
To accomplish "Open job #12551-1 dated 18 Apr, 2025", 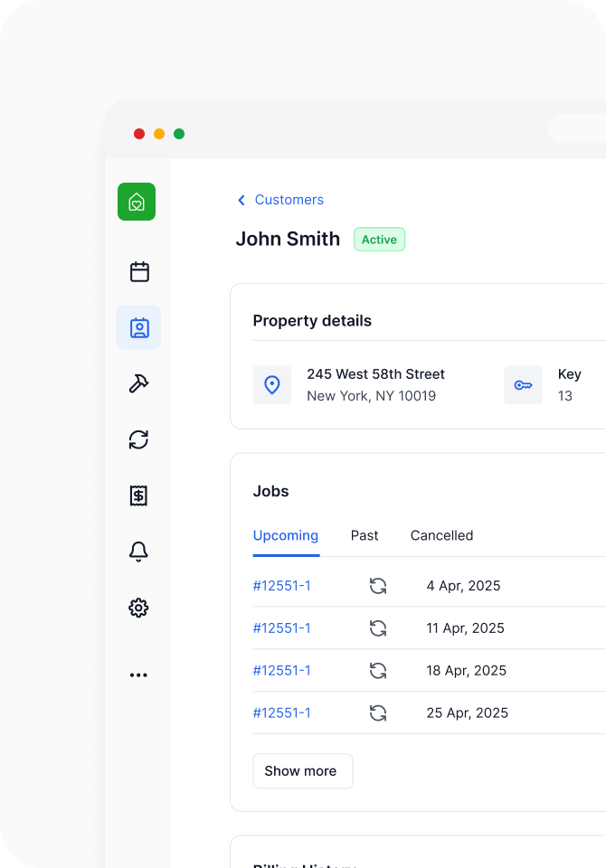I will coord(282,670).
